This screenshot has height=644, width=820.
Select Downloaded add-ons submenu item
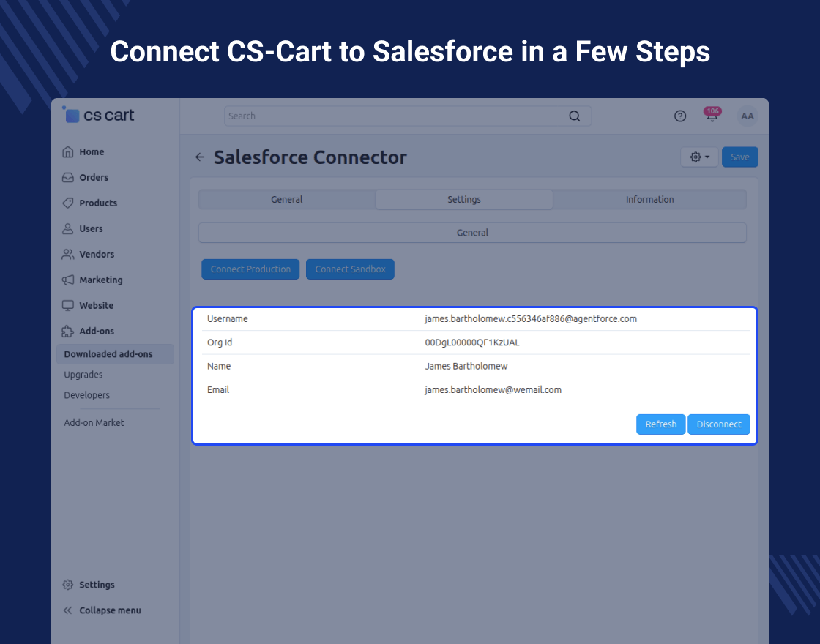click(115, 354)
